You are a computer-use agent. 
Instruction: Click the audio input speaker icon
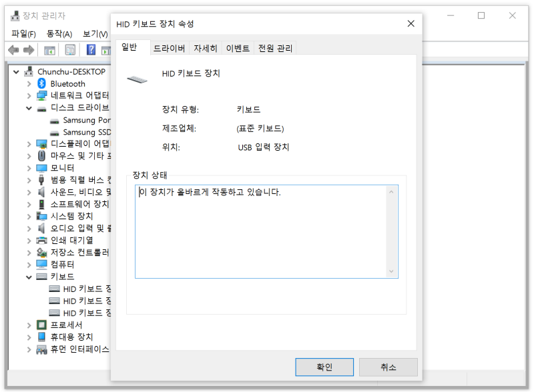[41, 228]
